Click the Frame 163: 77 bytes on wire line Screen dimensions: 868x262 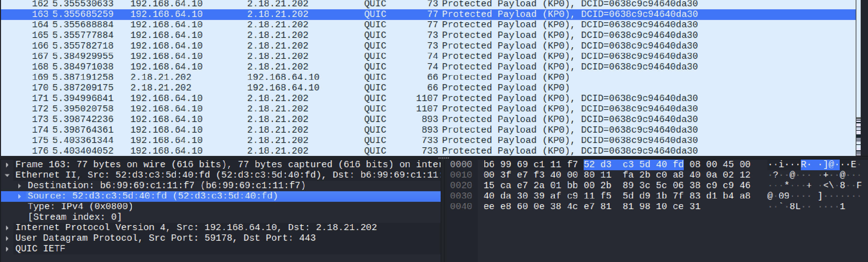[x=227, y=164]
